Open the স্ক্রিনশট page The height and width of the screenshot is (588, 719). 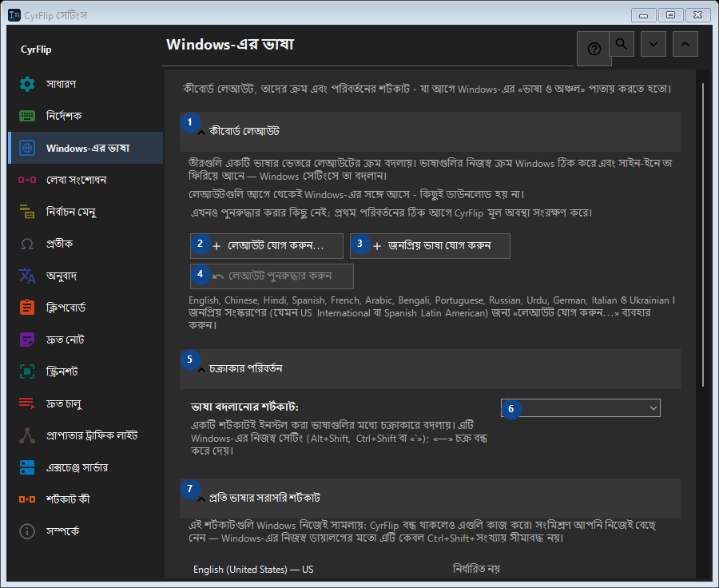(x=85, y=371)
